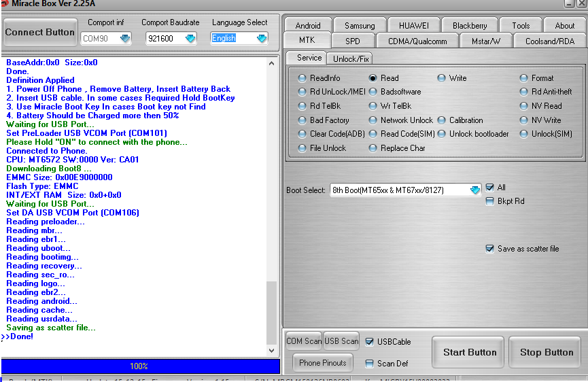Select the Badsoftware option

pos(395,92)
